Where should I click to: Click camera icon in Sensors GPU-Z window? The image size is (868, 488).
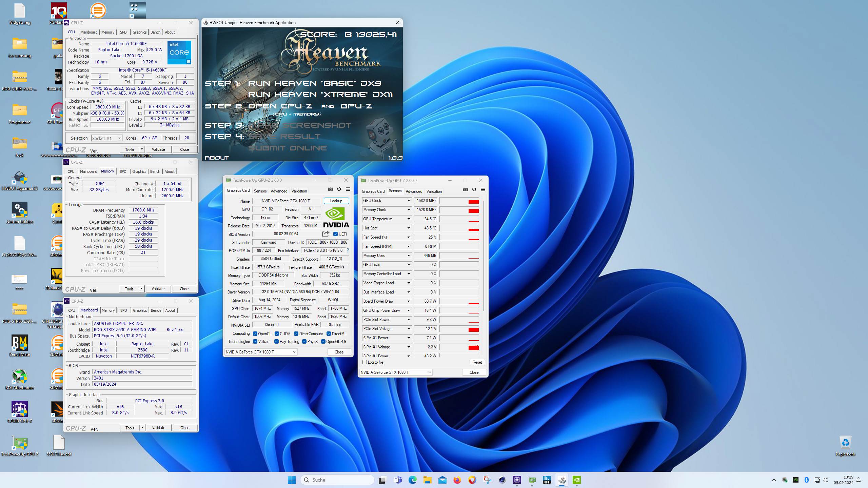465,190
